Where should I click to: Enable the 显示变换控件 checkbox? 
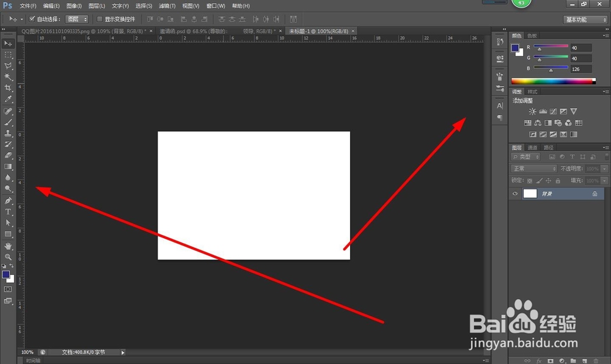pyautogui.click(x=100, y=19)
